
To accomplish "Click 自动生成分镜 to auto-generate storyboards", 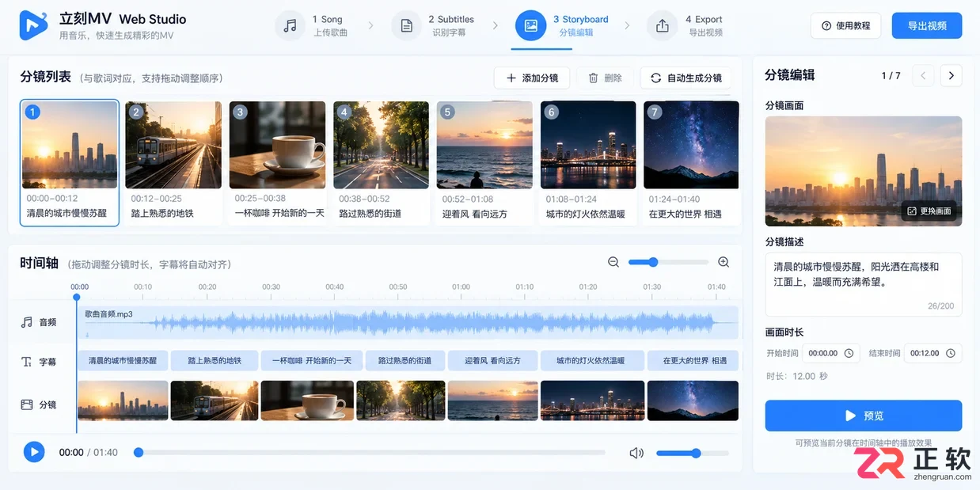I will pos(686,78).
